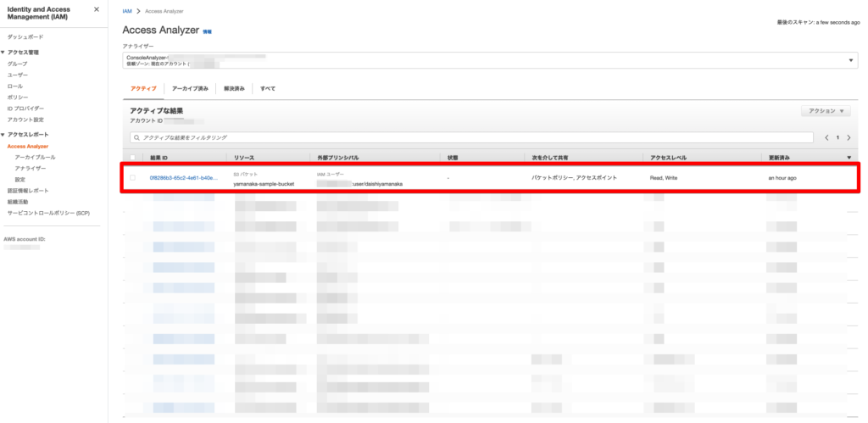Screen dimensions: 868x423
Task: Open the アナライザー selector dropdown
Action: click(x=850, y=60)
